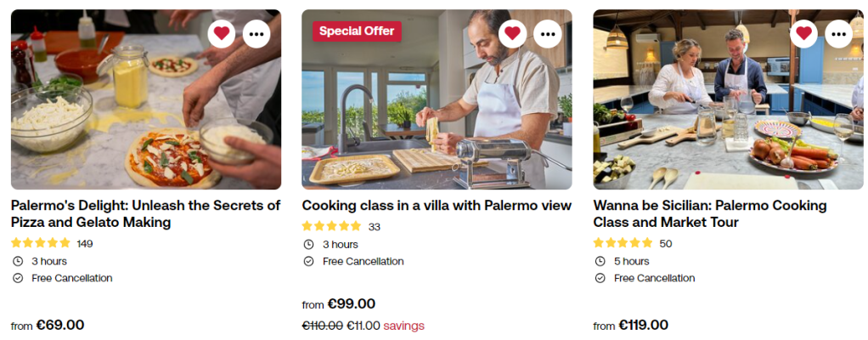Open three-dot menu on villa cooking class
Screen dimensions: 868x340
tap(548, 33)
